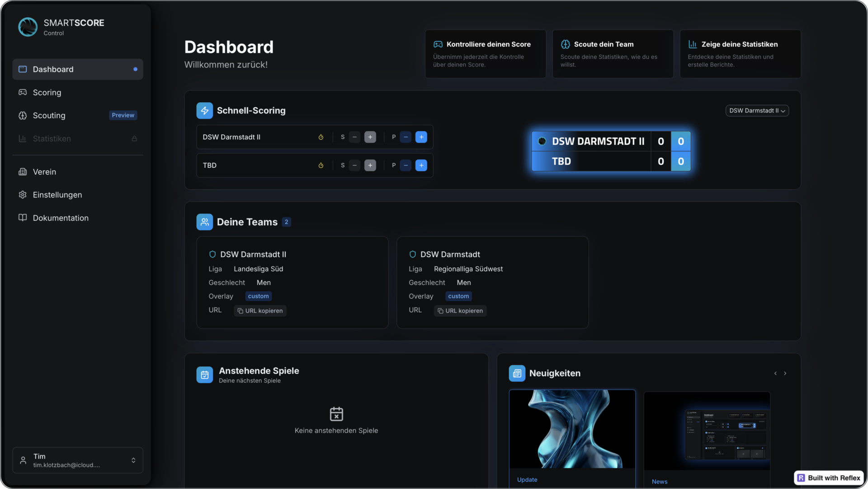This screenshot has width=868, height=489.
Task: Open the Update news thumbnail
Action: click(572, 429)
